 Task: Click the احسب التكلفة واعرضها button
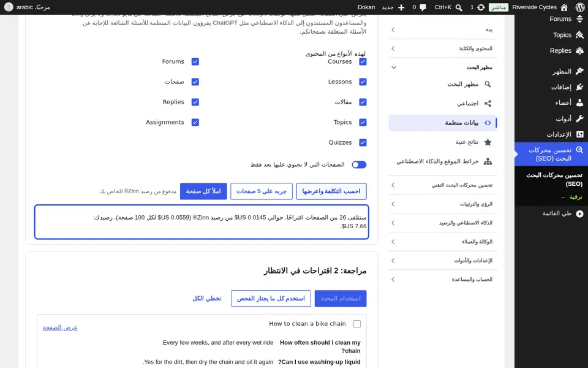331,191
